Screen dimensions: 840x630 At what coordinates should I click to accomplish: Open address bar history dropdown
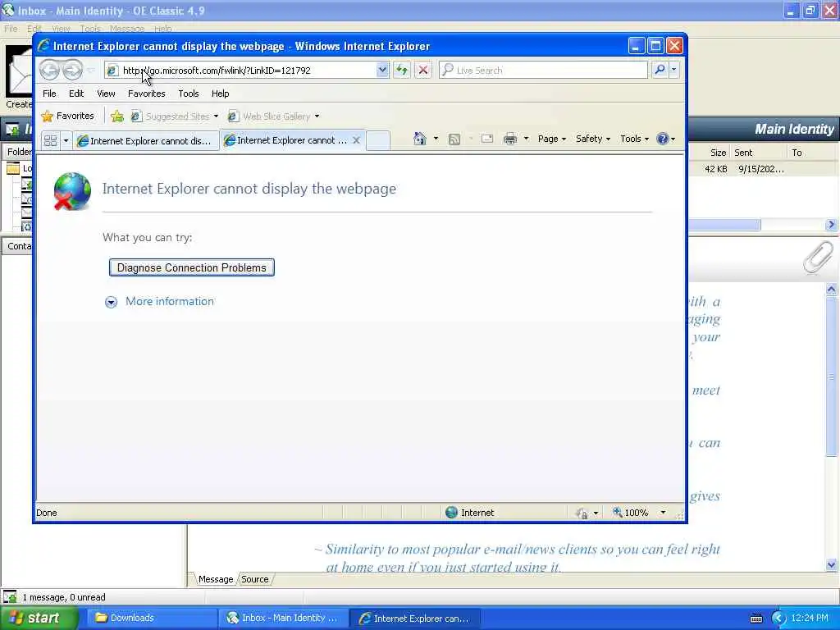(x=382, y=70)
